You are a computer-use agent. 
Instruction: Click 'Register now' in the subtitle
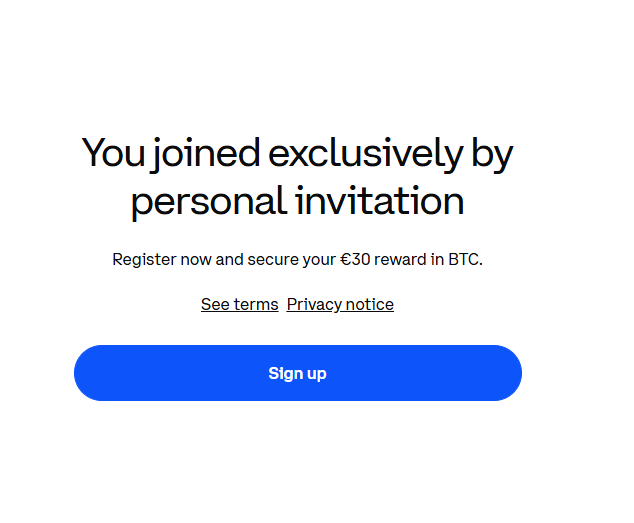pyautogui.click(x=162, y=260)
